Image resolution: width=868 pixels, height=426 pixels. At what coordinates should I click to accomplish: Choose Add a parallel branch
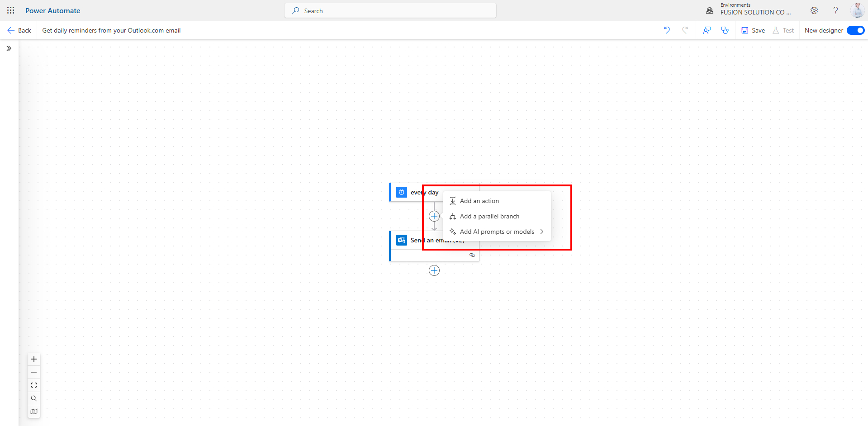click(497, 216)
